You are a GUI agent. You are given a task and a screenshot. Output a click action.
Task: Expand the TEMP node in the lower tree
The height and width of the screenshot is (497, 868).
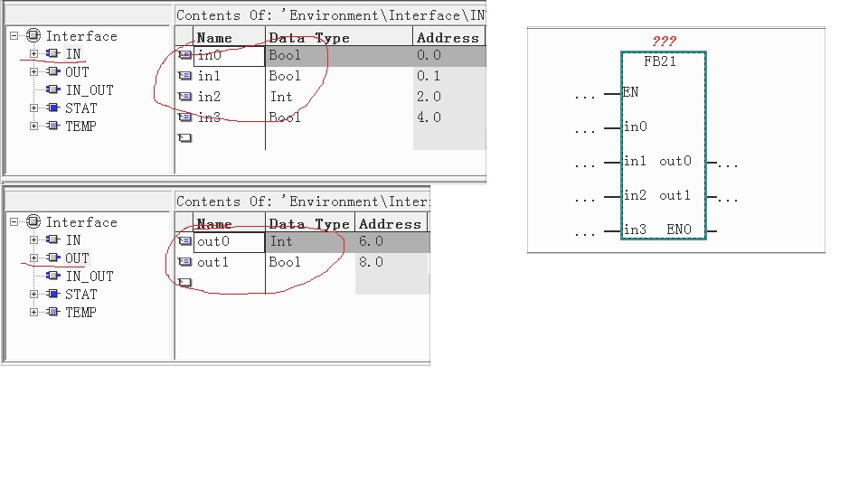[33, 312]
